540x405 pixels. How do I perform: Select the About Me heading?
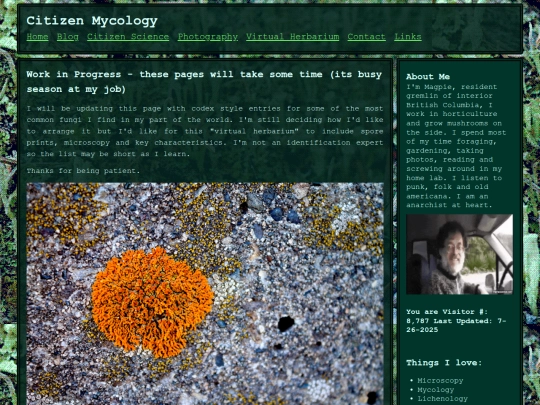click(x=428, y=76)
